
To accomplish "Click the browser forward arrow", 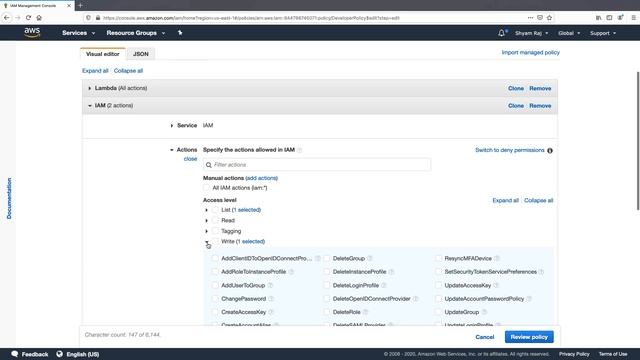I will pyautogui.click(x=18, y=18).
